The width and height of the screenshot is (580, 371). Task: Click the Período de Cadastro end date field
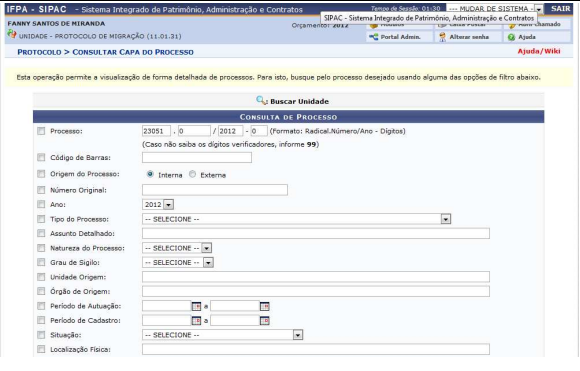coord(235,320)
